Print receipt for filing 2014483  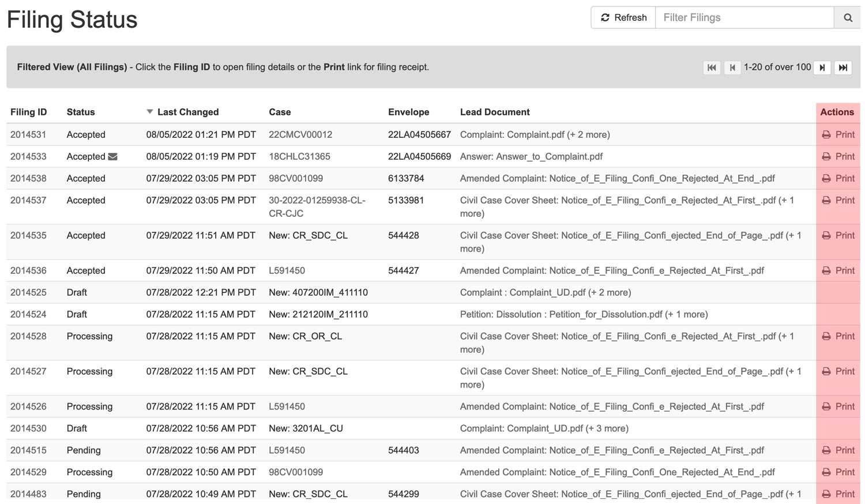pyautogui.click(x=838, y=494)
